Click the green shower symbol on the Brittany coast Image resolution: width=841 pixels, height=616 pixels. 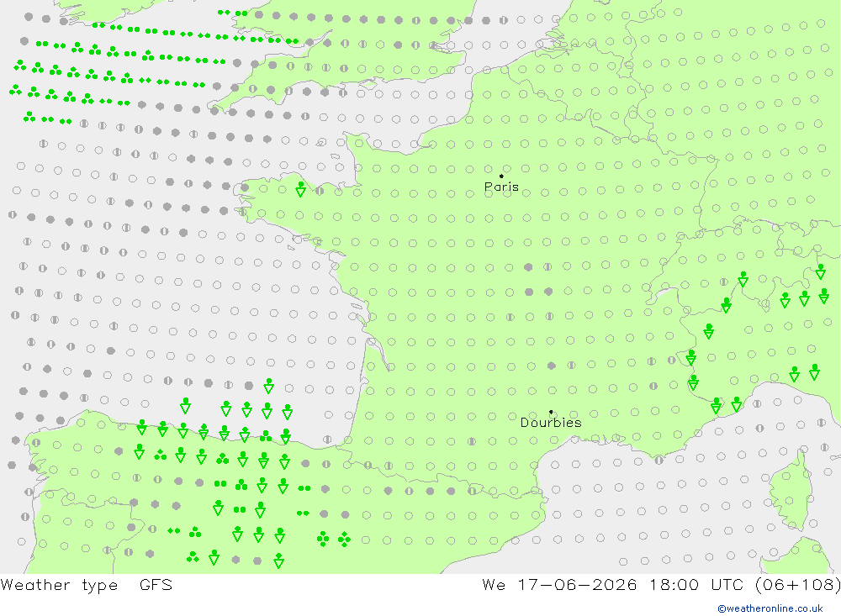tap(301, 189)
